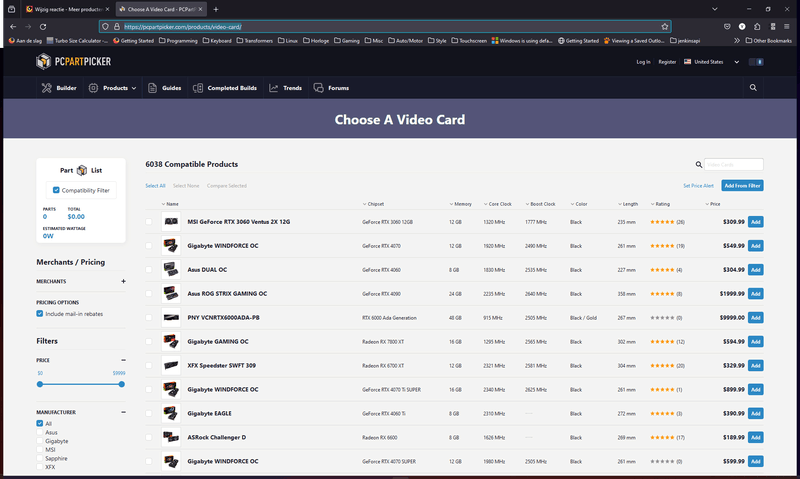Click the browser back arrow

pos(13,27)
